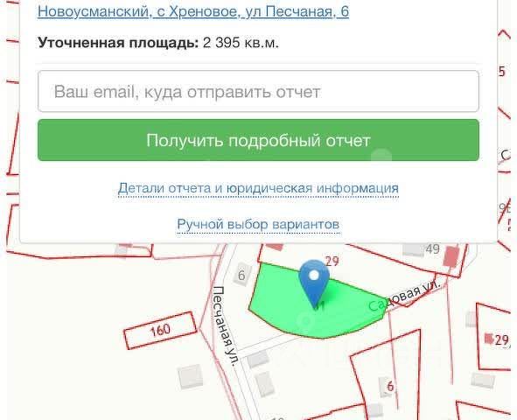Click the lower house number 6 building
Viewport: 517px width, 420px height.
point(388,387)
